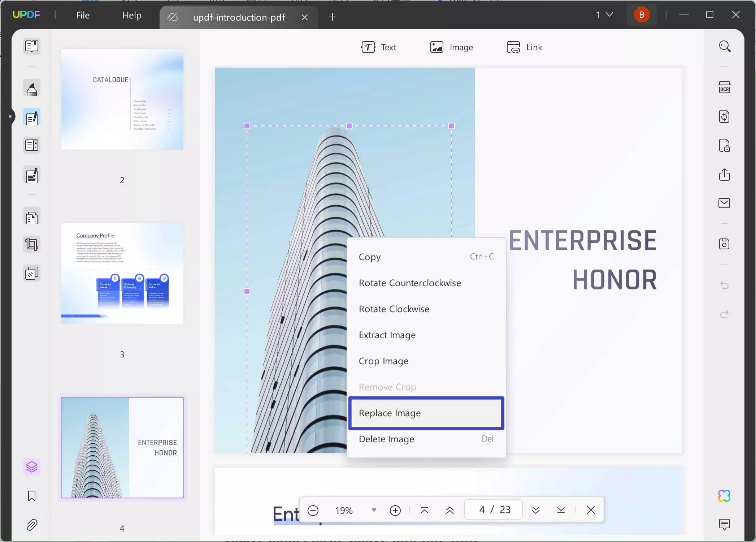Viewport: 756px width, 542px height.
Task: Click the UPDF logo
Action: 26,15
